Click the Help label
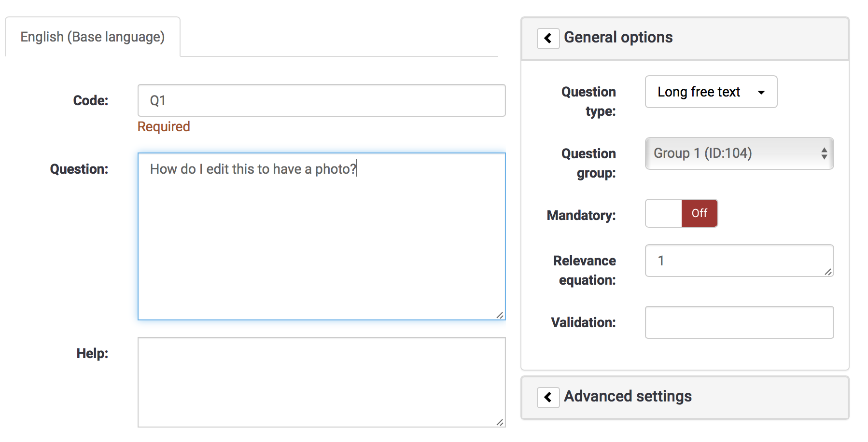This screenshot has height=442, width=868. tap(92, 353)
